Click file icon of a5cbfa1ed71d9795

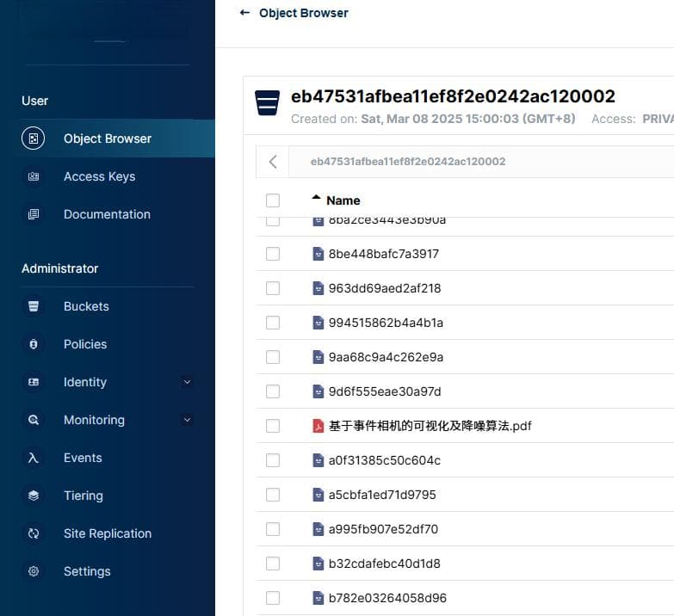click(x=318, y=495)
